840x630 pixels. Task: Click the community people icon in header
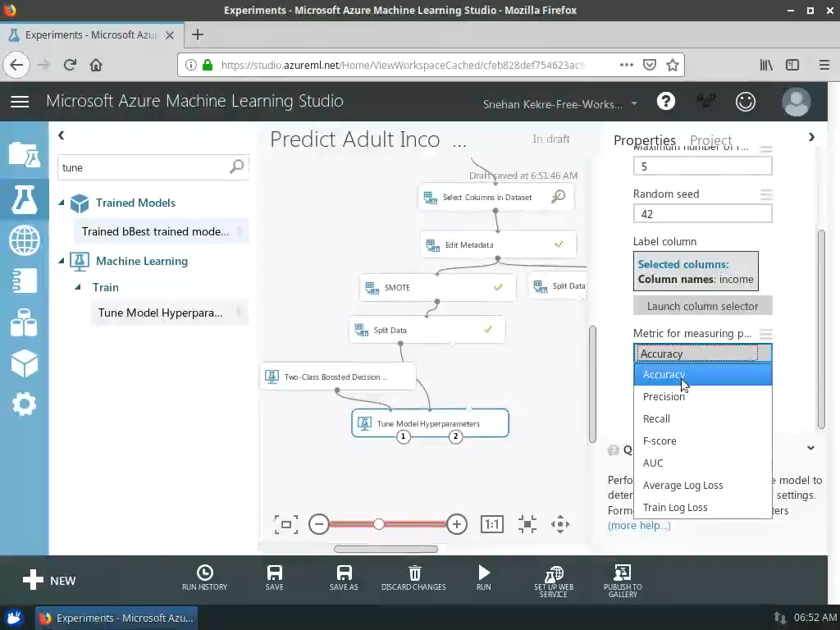click(706, 101)
